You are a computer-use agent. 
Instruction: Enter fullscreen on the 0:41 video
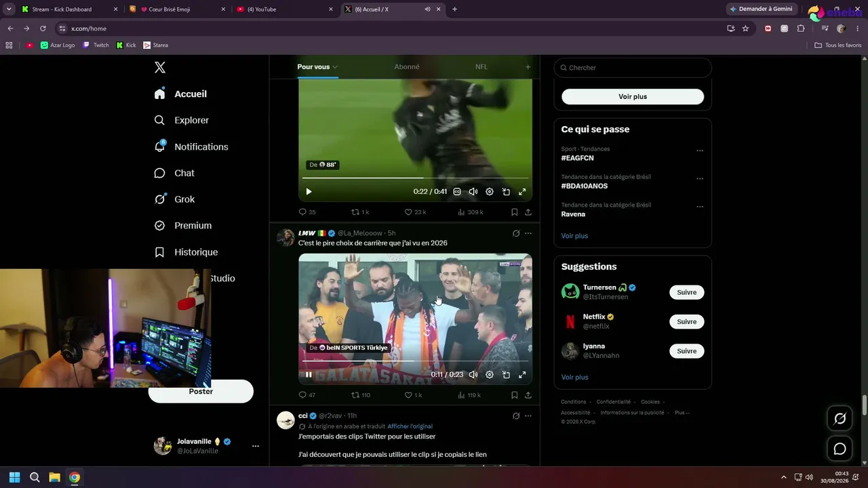522,192
